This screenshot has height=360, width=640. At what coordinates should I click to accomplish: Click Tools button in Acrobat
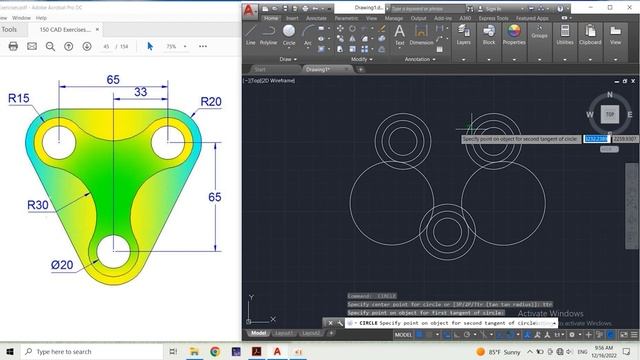click(x=9, y=29)
